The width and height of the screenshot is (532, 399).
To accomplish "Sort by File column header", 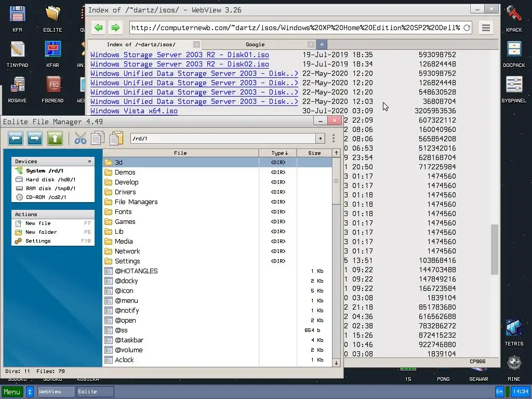I will click(180, 153).
